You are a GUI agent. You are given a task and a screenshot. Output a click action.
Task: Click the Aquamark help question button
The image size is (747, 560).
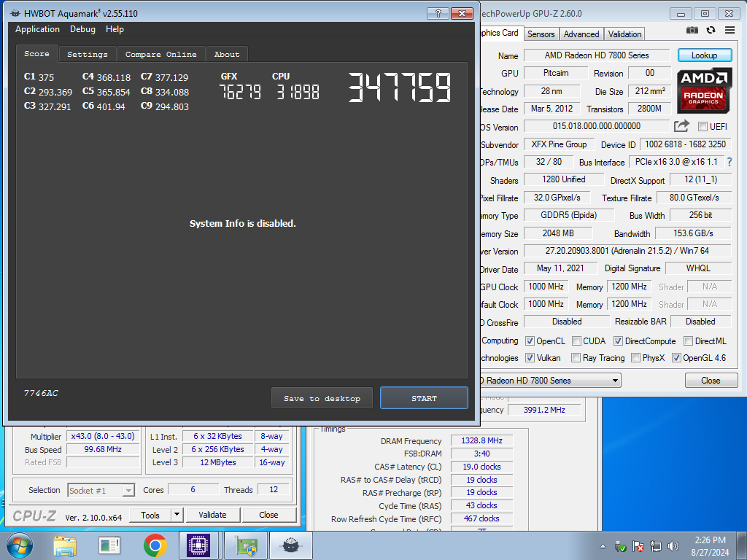(438, 13)
